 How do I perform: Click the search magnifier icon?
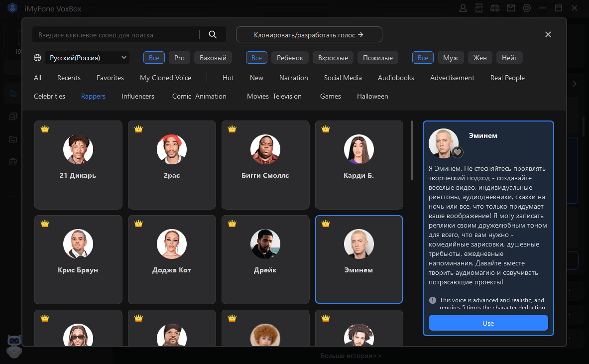coord(213,34)
